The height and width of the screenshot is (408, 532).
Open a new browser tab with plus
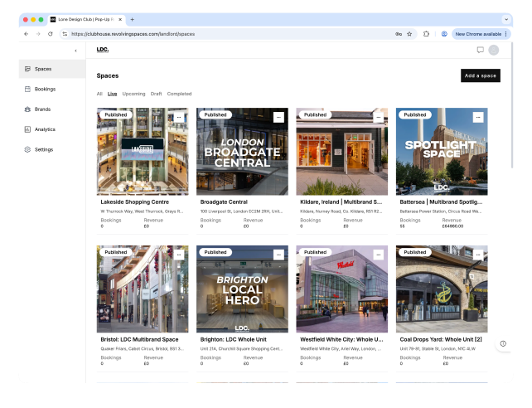pos(133,19)
